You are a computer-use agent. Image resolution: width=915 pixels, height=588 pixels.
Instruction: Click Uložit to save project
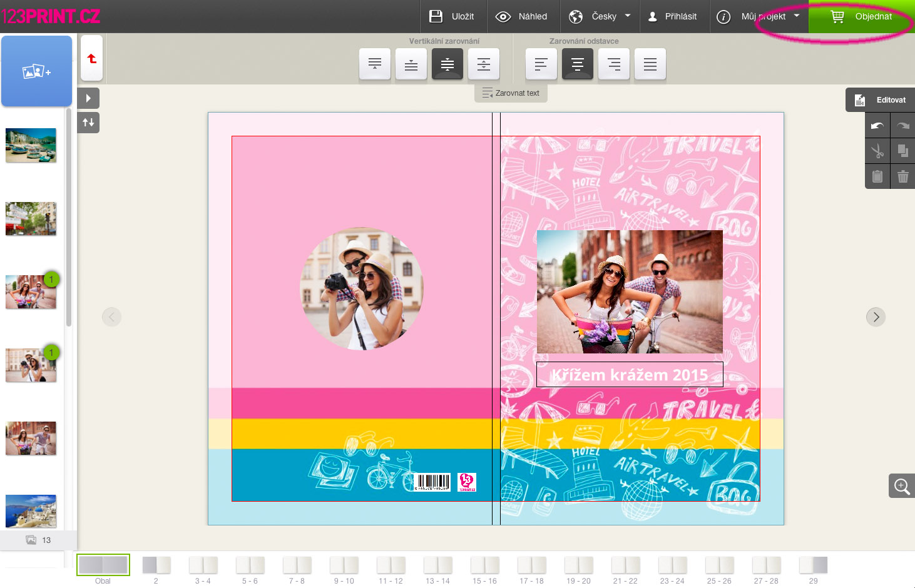tap(451, 16)
